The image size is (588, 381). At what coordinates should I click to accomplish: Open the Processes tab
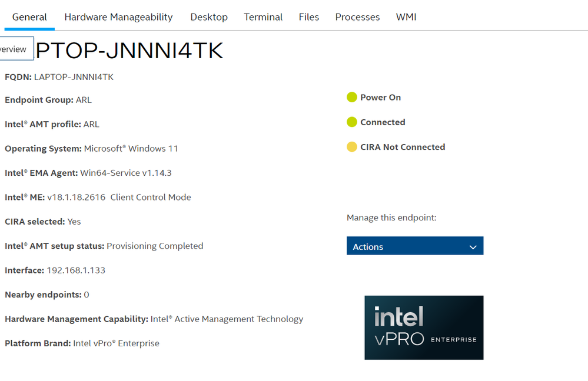tap(357, 17)
